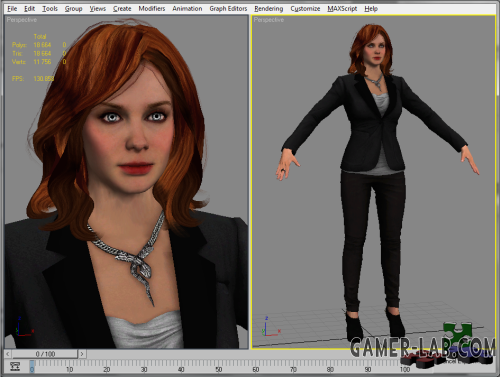Click the XYZ axis gizmo in left viewport
This screenshot has width=500, height=377.
click(24, 327)
